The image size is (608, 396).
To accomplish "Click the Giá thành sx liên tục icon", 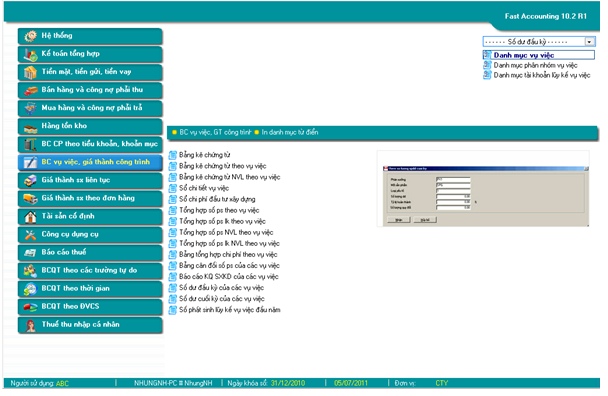I will (30, 180).
